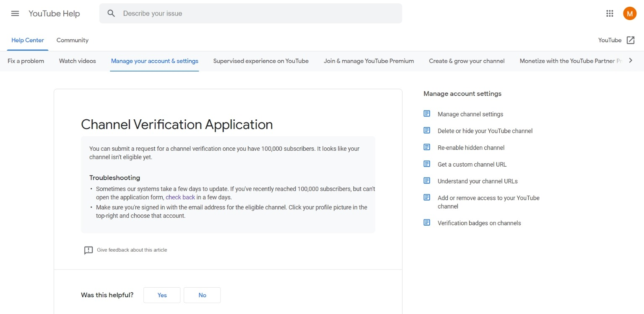
Task: Switch to the Help Center tab
Action: (x=28, y=40)
